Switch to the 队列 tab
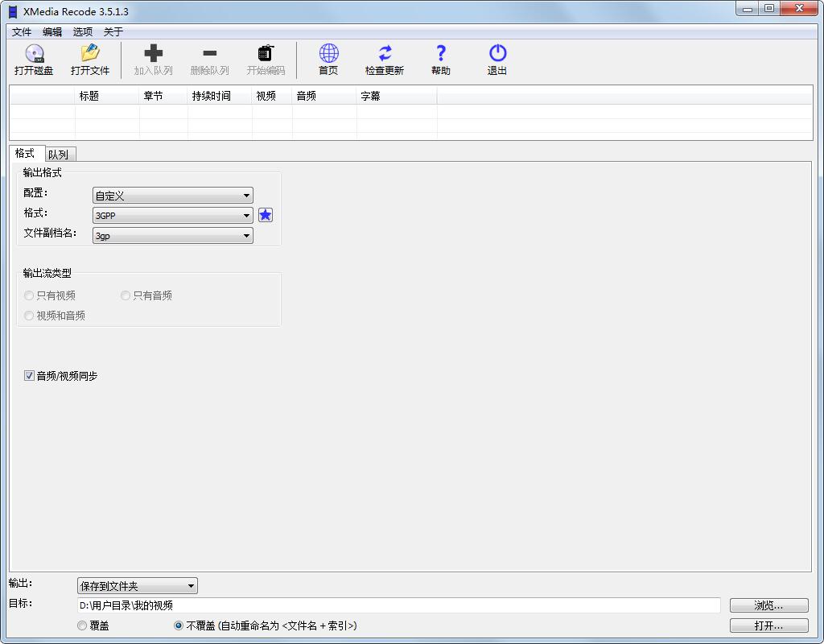This screenshot has height=644, width=824. [x=59, y=153]
